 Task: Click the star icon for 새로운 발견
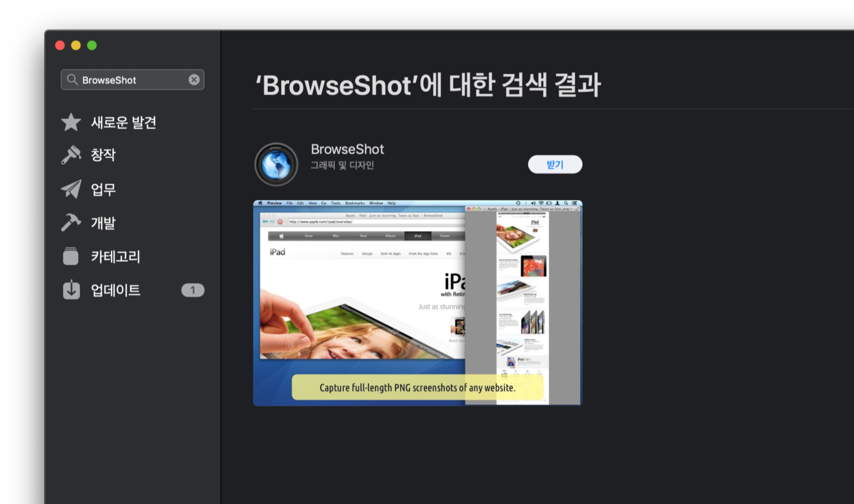coord(71,122)
